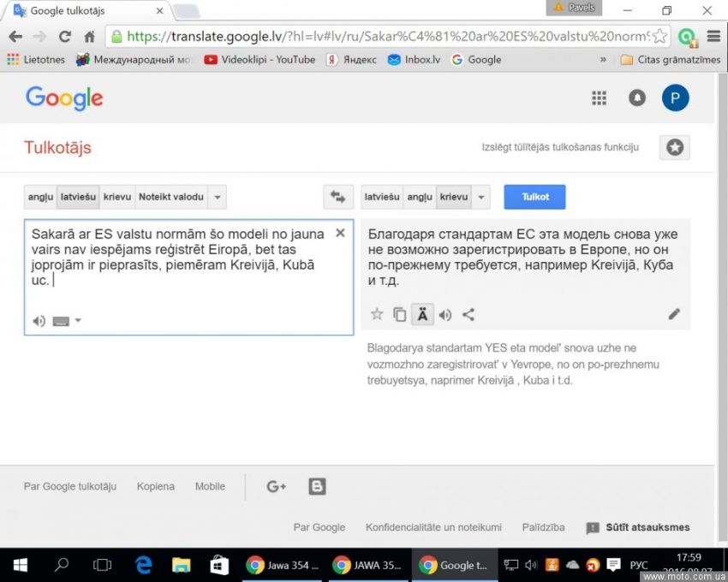Click the blue Tulkot button

click(x=534, y=197)
